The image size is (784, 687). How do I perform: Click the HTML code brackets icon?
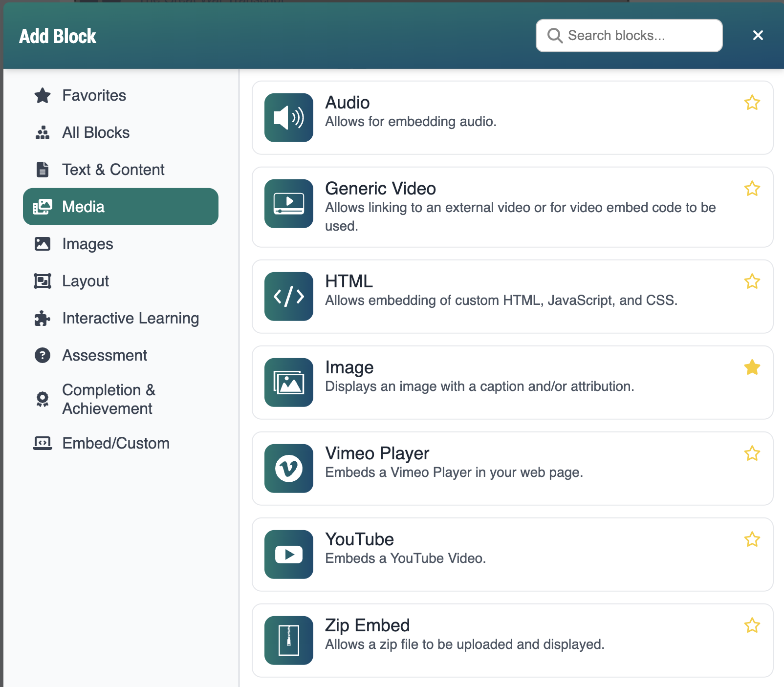tap(289, 297)
